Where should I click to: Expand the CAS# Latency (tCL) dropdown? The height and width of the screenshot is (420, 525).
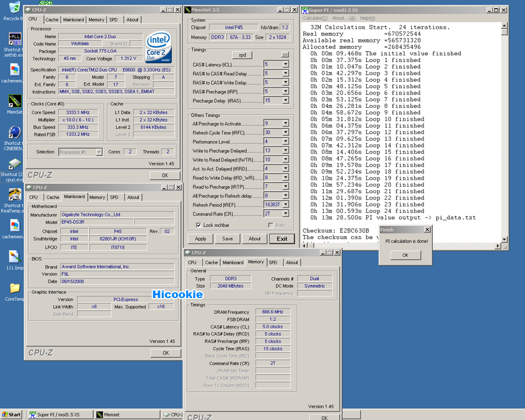tap(286, 64)
